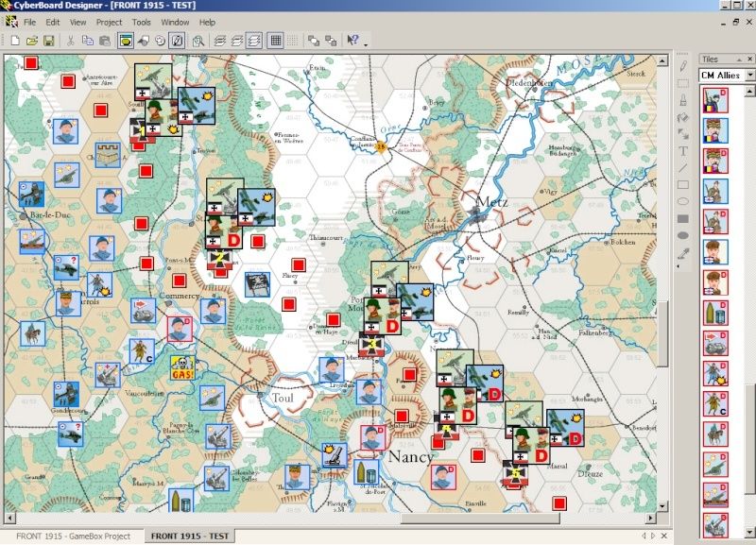Open the Window menu
The width and height of the screenshot is (756, 545).
pyautogui.click(x=175, y=22)
